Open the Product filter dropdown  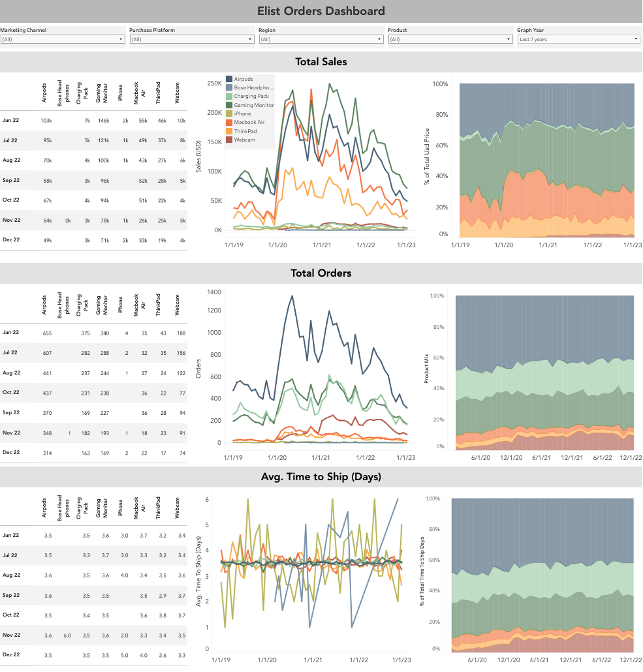coord(450,39)
